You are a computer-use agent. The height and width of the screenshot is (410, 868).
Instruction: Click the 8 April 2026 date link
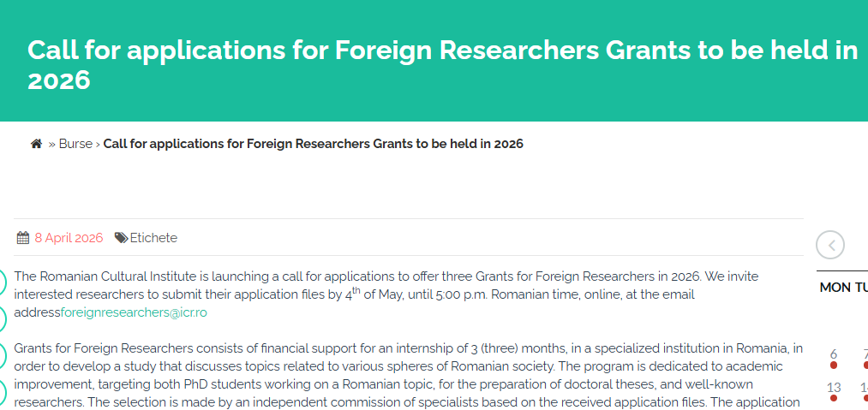(69, 238)
